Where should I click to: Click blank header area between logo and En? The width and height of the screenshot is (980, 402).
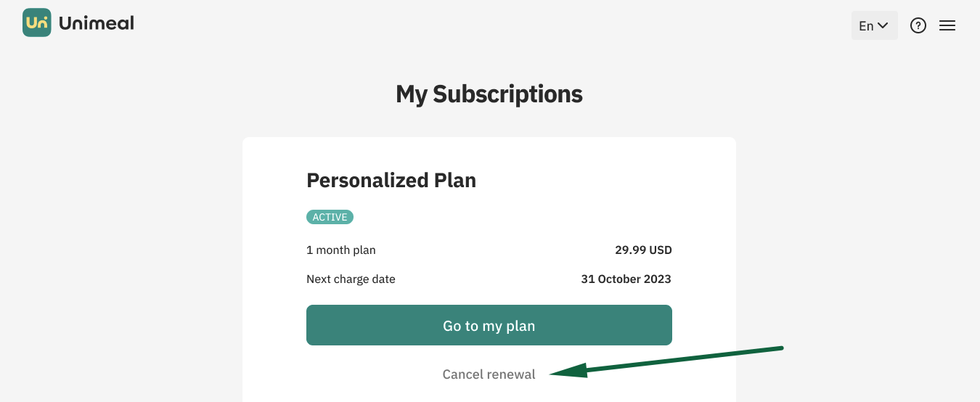point(494,25)
